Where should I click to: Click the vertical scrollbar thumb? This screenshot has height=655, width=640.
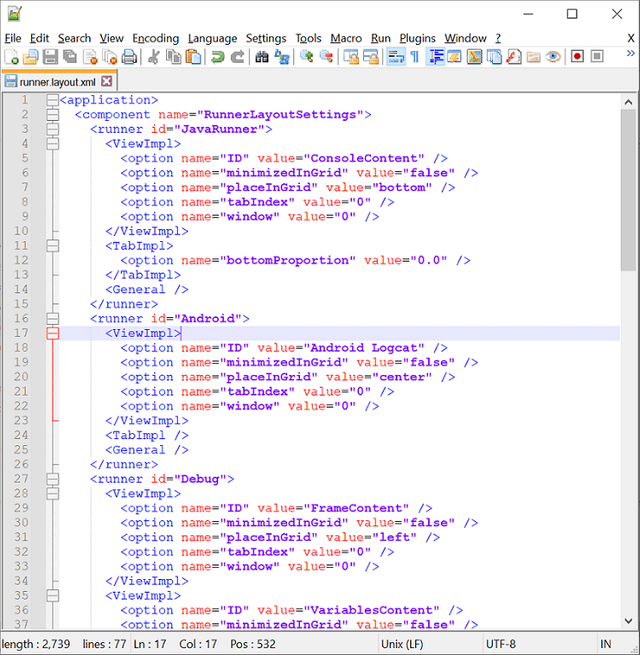click(x=628, y=190)
